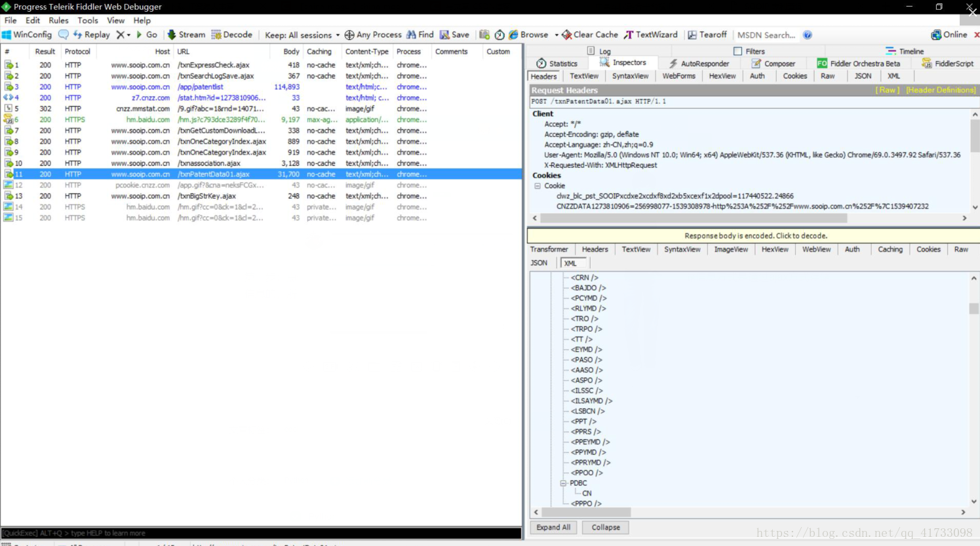
Task: Select session 11 txnPatentData01.ajax
Action: click(261, 174)
